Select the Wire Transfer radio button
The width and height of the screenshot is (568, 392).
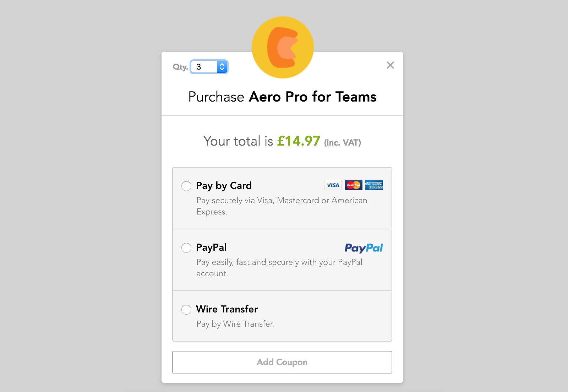click(x=186, y=309)
